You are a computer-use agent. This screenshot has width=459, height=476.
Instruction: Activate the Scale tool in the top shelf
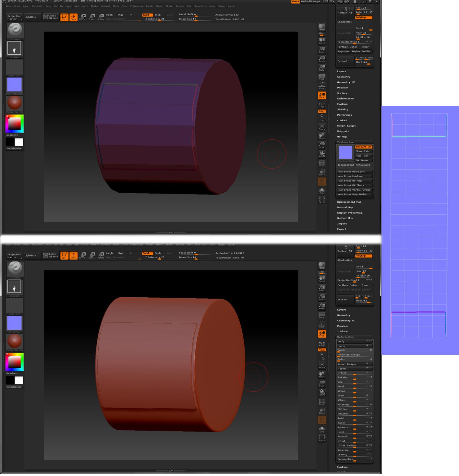(92, 17)
